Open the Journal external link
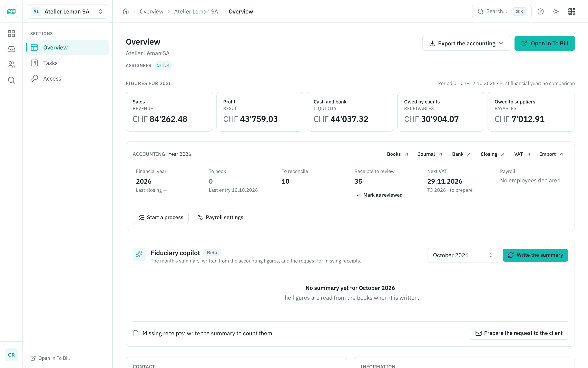Screen dimensions: 588x368 430,154
